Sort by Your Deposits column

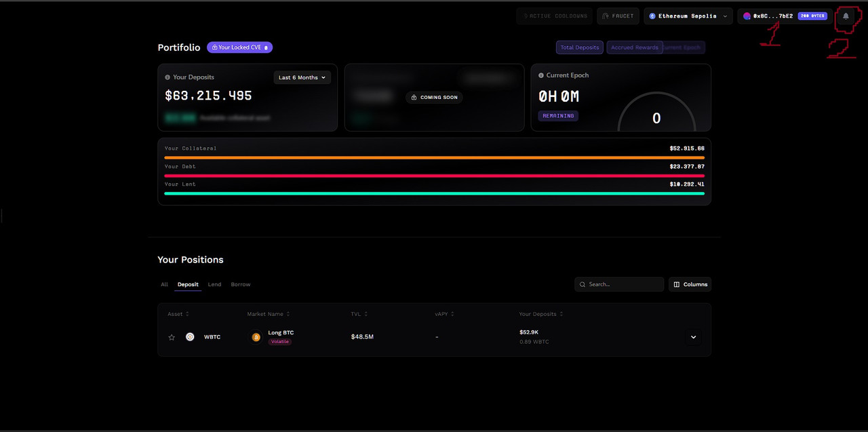[x=541, y=314]
